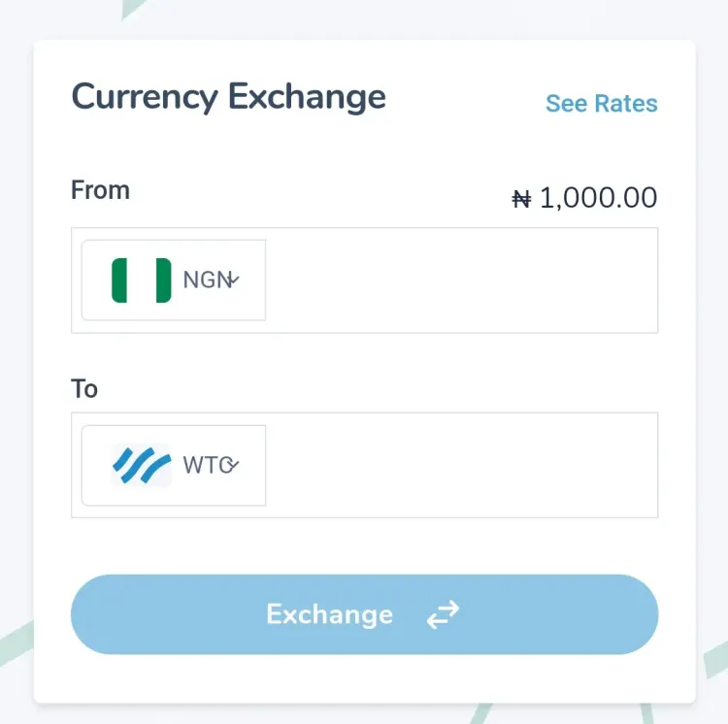The height and width of the screenshot is (724, 728).
Task: Click the Nigerian flag icon
Action: point(141,280)
